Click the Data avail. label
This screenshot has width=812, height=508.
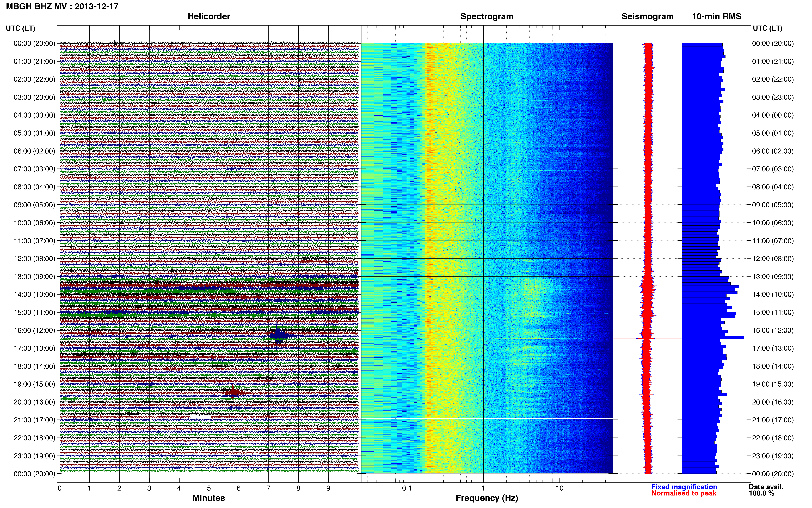coord(766,487)
